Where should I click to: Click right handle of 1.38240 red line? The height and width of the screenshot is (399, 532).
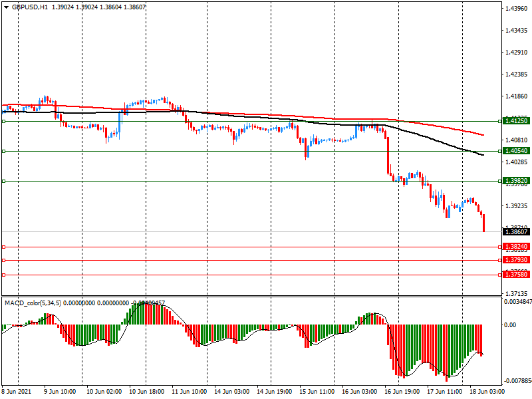click(x=500, y=247)
